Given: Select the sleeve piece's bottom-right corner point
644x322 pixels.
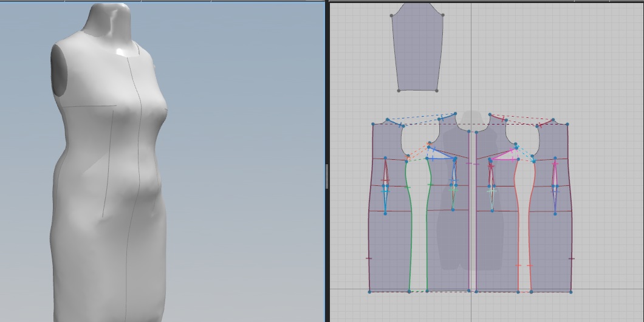Looking at the screenshot, I should click(x=437, y=91).
